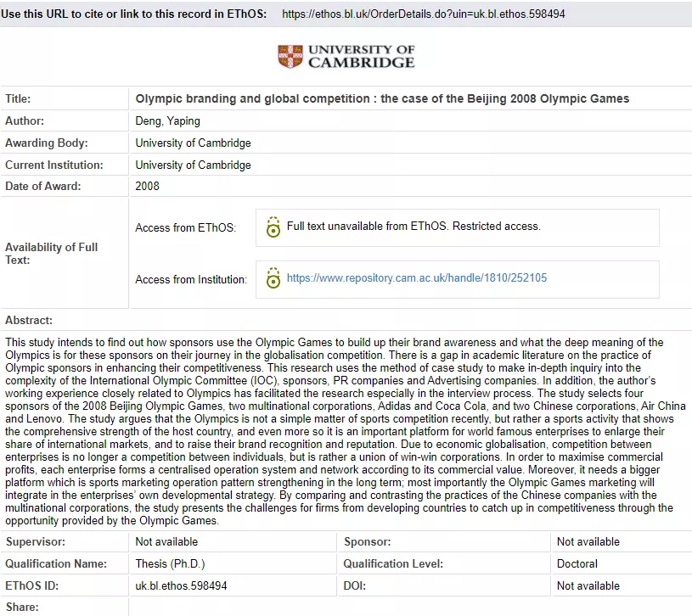Click the Current Institution value
Image resolution: width=692 pixels, height=616 pixels.
click(193, 165)
